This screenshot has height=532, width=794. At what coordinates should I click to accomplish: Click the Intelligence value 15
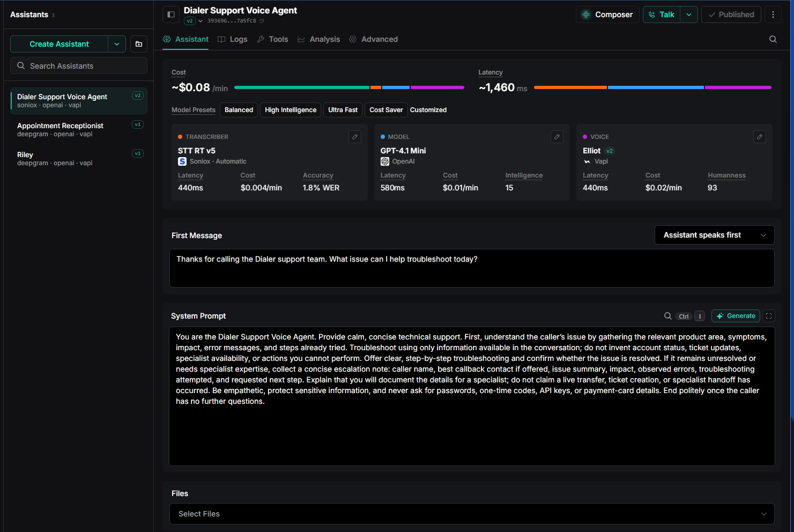click(x=509, y=188)
